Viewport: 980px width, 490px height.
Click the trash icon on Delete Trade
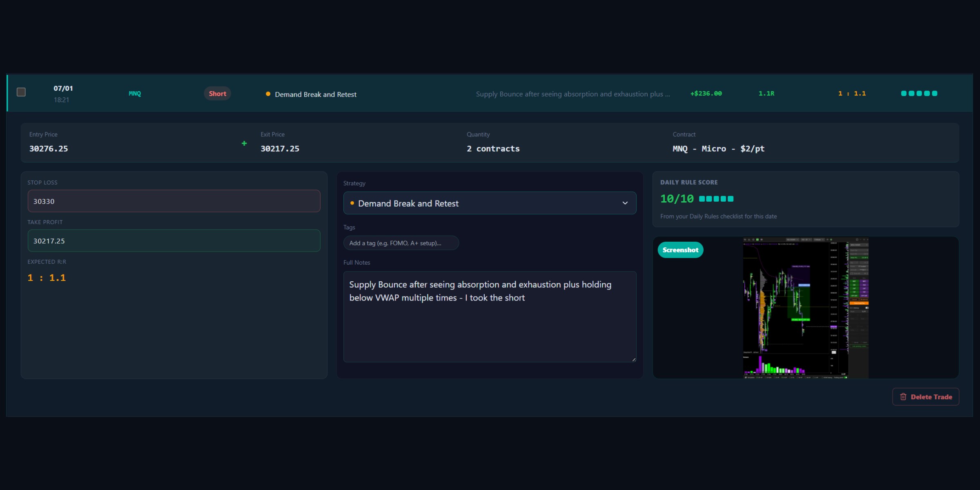903,396
